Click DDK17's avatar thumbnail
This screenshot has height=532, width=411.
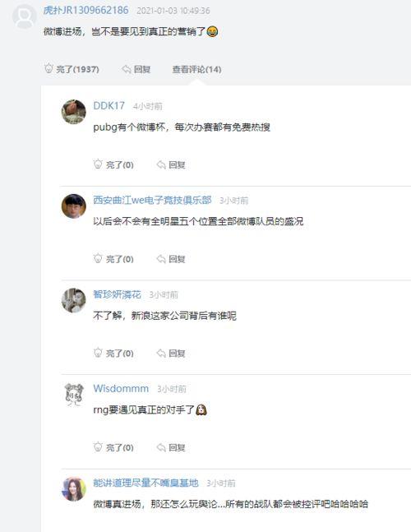click(x=74, y=112)
